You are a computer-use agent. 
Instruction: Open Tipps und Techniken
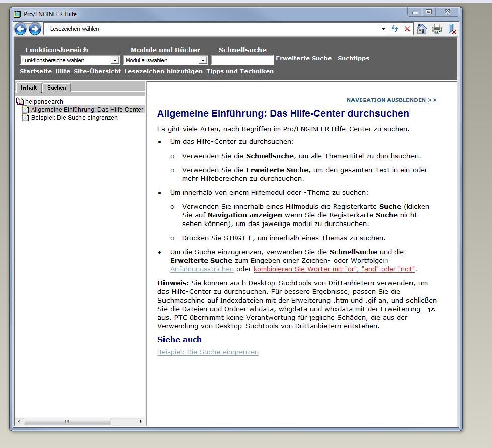(x=240, y=71)
